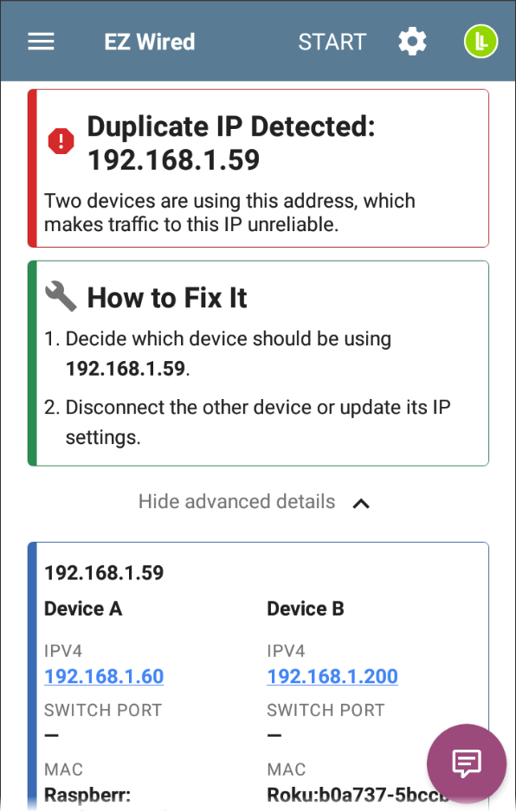Click the How to Fix It heading
Viewport: 516px width, 812px height.
click(167, 298)
